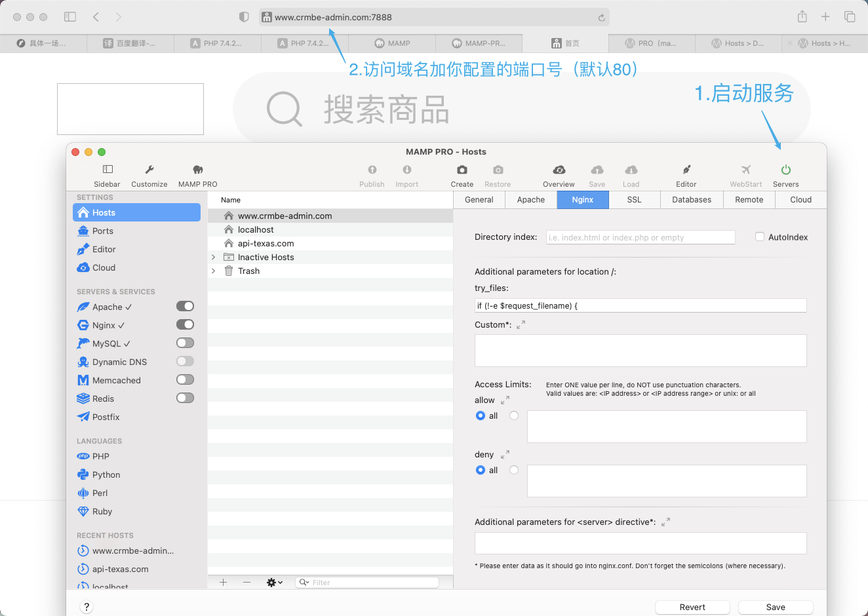The width and height of the screenshot is (868, 616).
Task: Select the localhost host row
Action: [330, 229]
